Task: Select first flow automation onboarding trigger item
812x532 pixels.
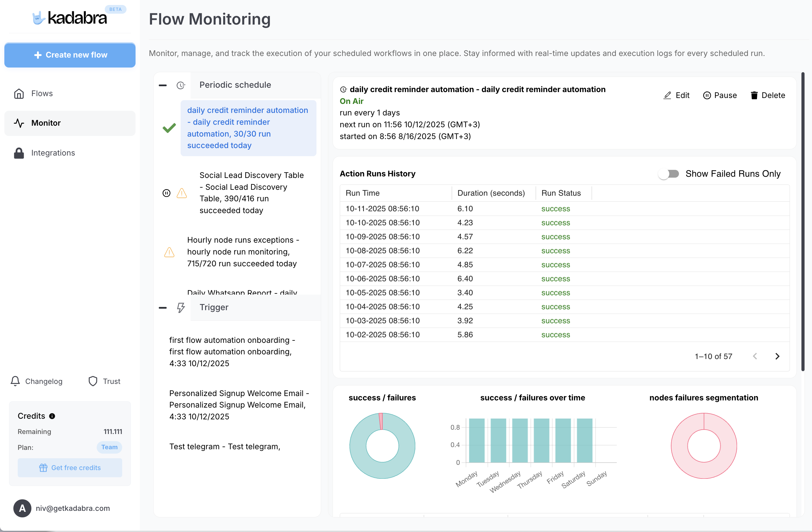Action: 232,351
